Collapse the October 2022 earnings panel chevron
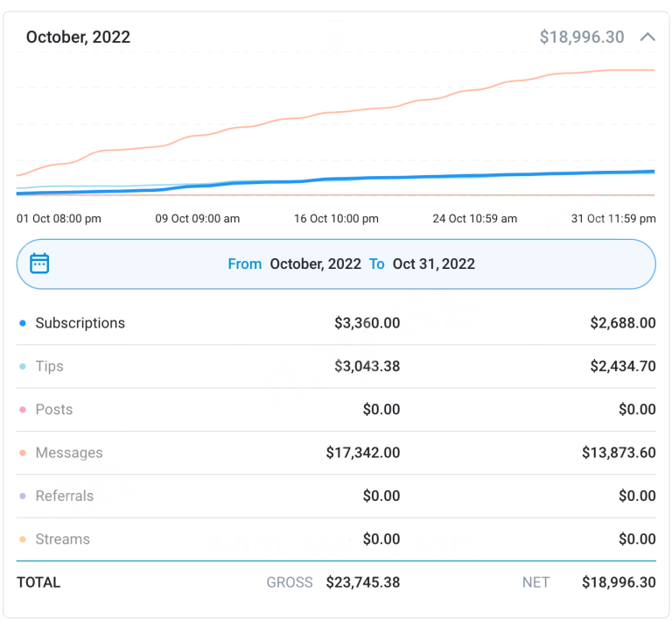Image resolution: width=672 pixels, height=620 pixels. (x=647, y=37)
